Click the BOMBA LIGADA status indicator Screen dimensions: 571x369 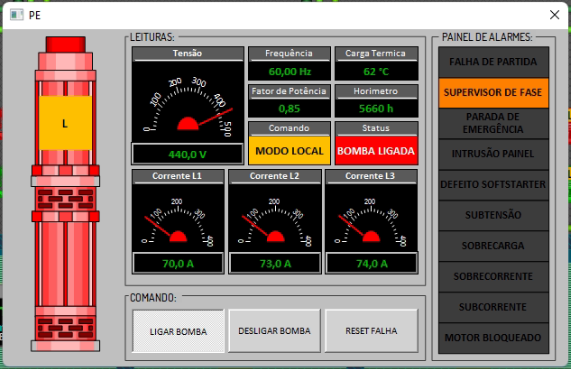(x=376, y=151)
